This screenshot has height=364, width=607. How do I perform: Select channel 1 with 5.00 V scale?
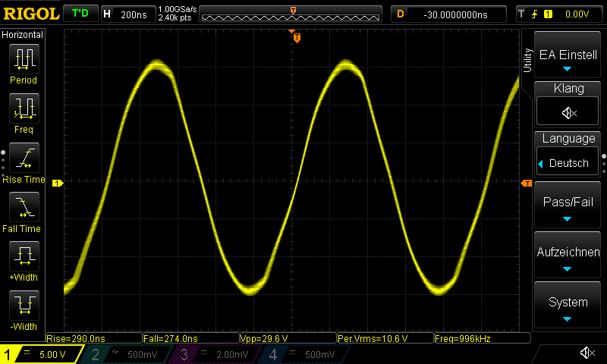41,354
